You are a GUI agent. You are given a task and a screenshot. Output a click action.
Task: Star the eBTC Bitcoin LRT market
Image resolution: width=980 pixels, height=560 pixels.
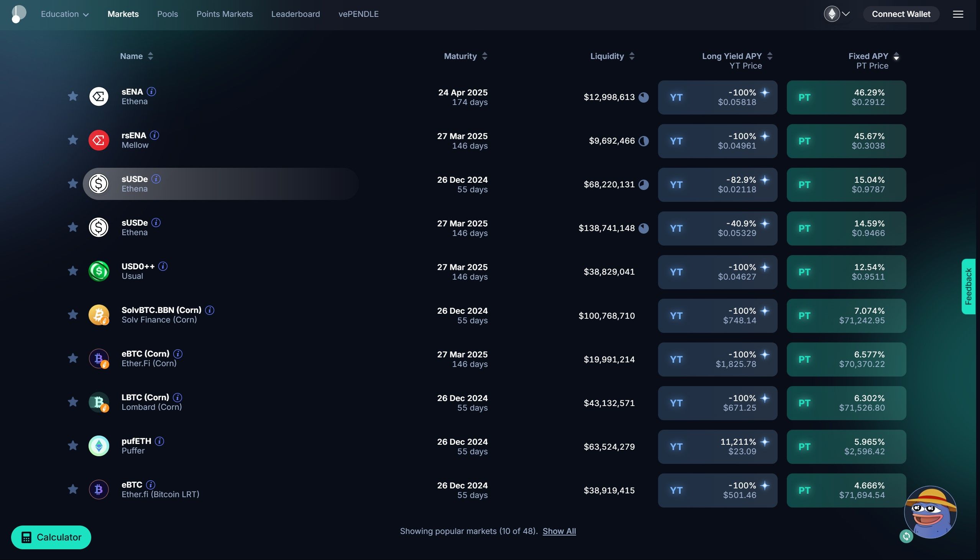tap(73, 489)
